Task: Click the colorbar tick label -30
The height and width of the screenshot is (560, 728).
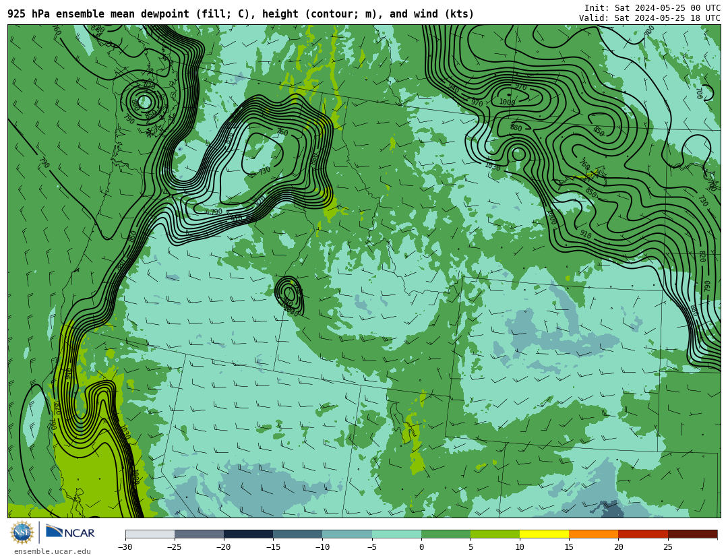Action: (125, 547)
